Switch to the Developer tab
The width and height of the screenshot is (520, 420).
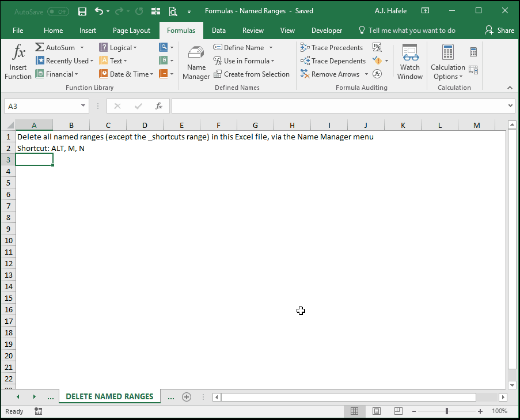327,31
